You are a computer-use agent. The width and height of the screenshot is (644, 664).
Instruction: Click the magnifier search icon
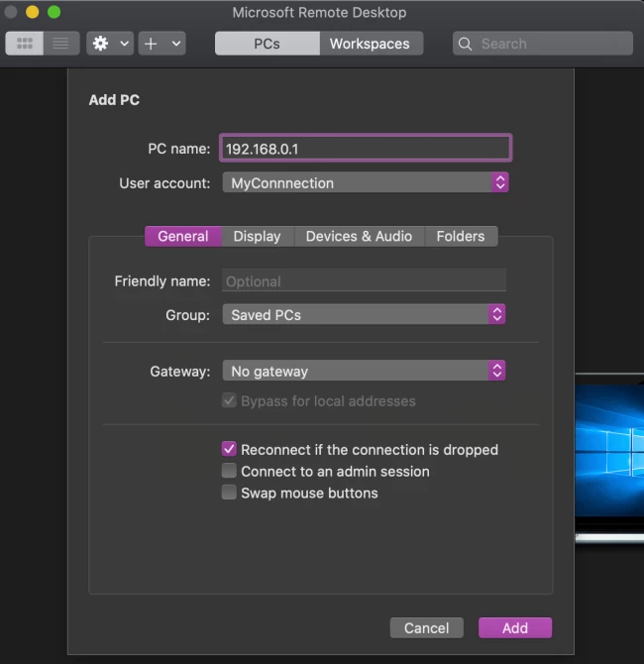click(x=465, y=44)
